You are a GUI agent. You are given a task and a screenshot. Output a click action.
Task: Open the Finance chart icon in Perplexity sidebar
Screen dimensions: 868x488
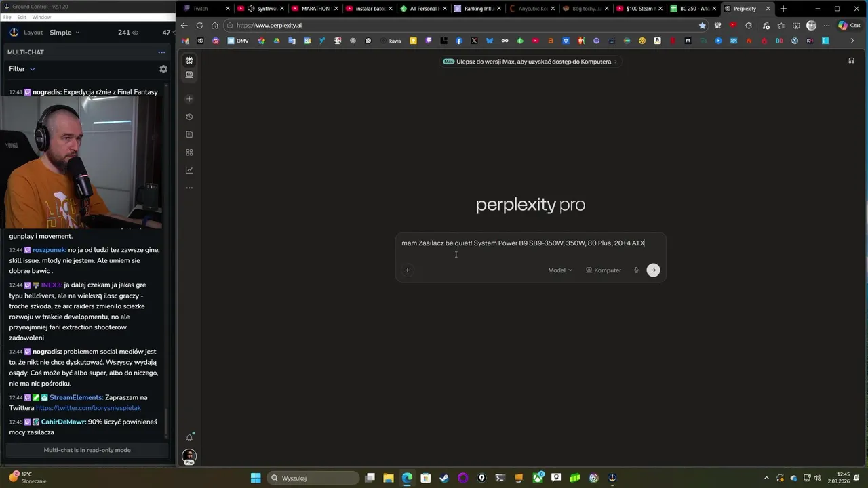[189, 170]
